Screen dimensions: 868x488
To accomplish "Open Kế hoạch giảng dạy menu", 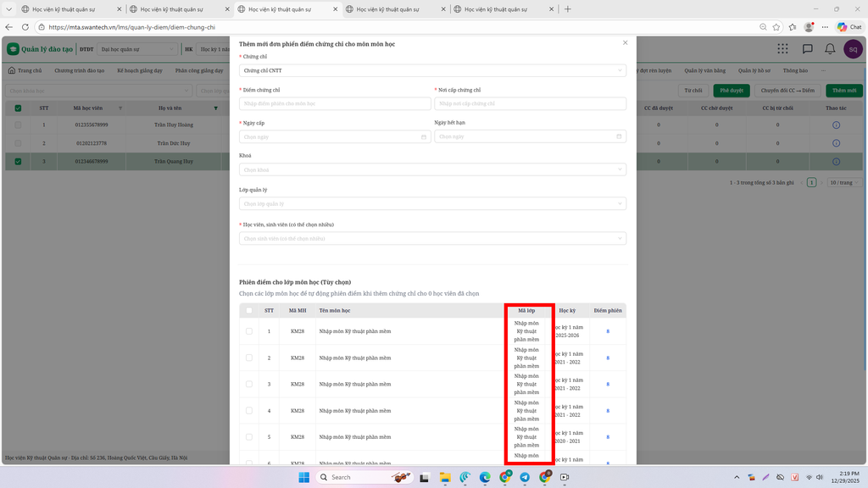I will (x=140, y=71).
